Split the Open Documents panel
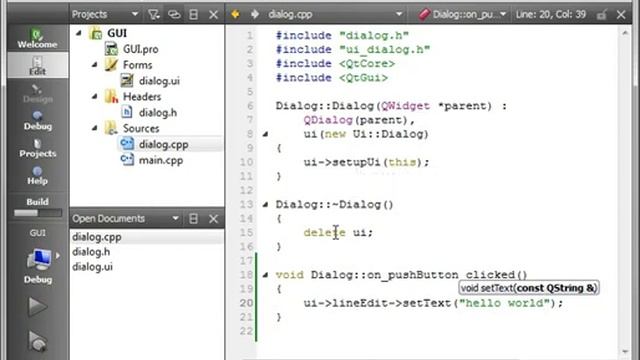640x360 pixels. [193, 219]
